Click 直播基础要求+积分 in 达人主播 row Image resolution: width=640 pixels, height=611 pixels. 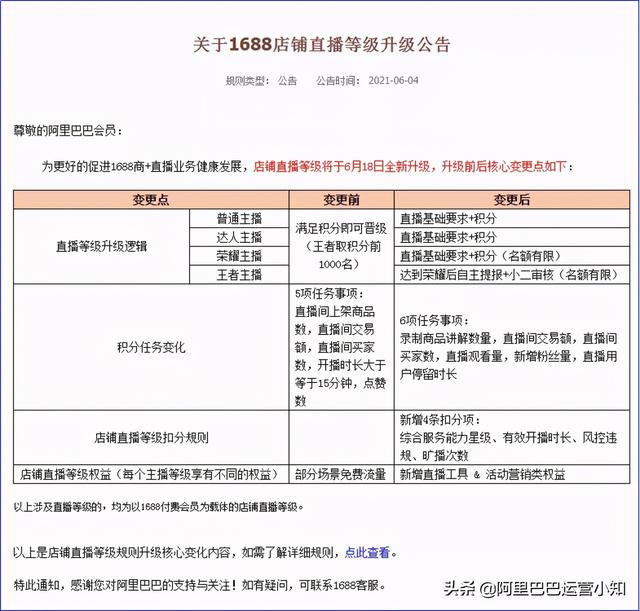pos(512,237)
